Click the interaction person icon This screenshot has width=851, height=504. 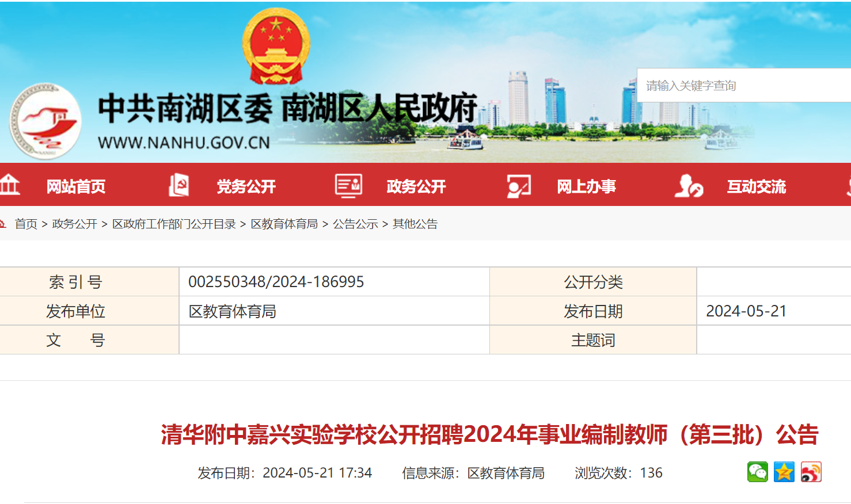tap(689, 186)
